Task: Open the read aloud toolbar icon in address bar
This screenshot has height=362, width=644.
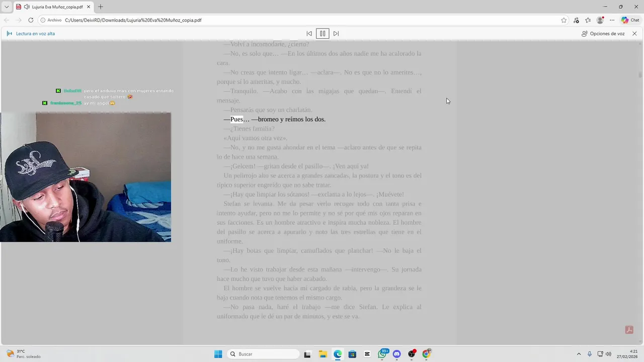Action: pos(576,20)
